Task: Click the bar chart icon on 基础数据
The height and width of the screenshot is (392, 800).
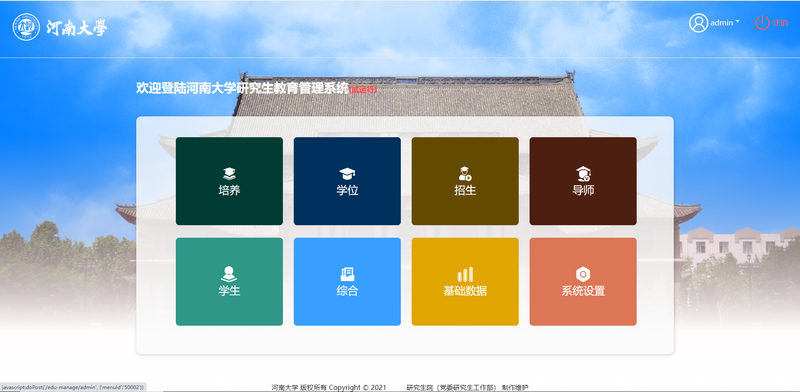Action: point(465,274)
